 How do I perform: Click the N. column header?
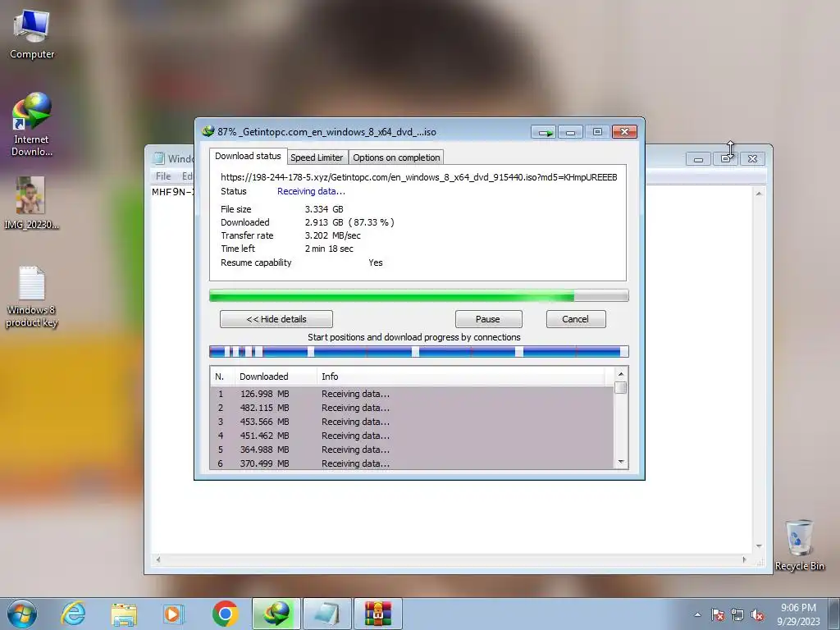point(222,377)
